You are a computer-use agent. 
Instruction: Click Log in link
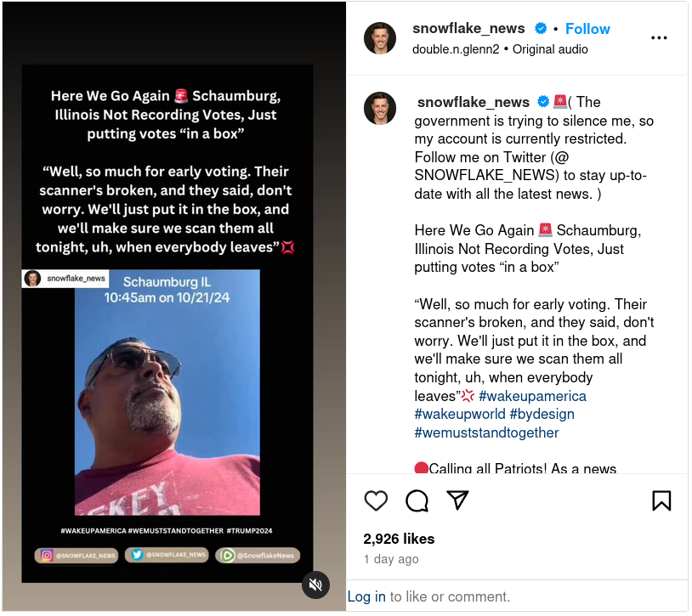[x=366, y=597]
